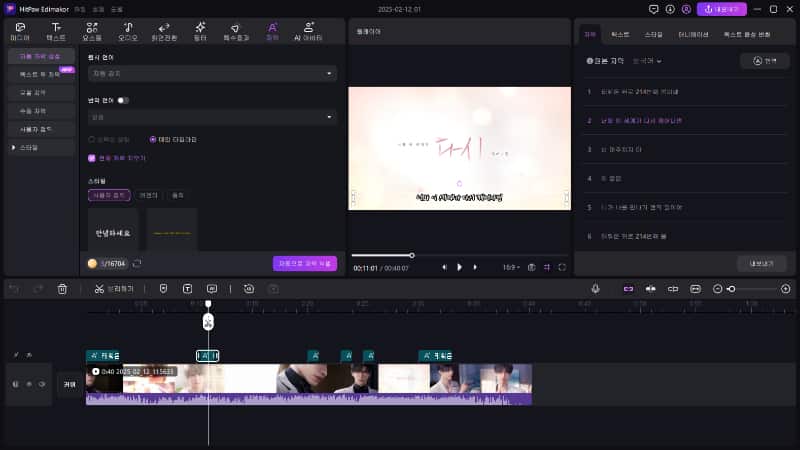Open the 16:9 aspect ratio dropdown
The width and height of the screenshot is (800, 450).
pyautogui.click(x=510, y=267)
